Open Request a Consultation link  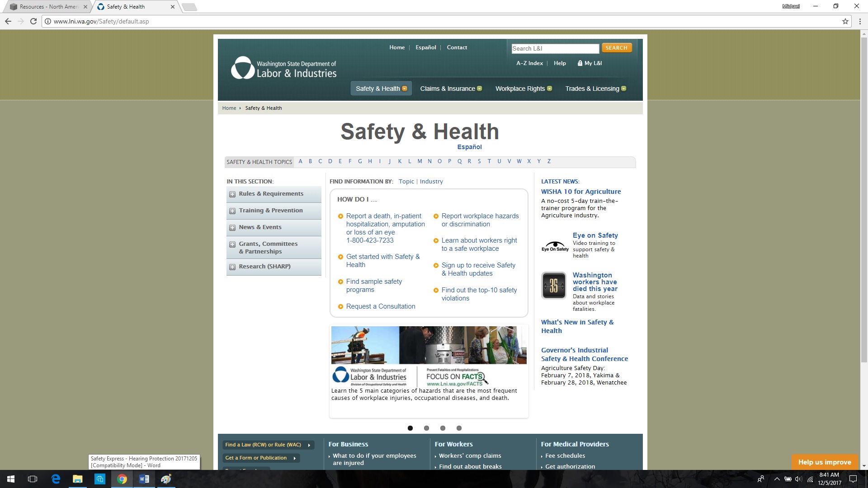point(381,306)
